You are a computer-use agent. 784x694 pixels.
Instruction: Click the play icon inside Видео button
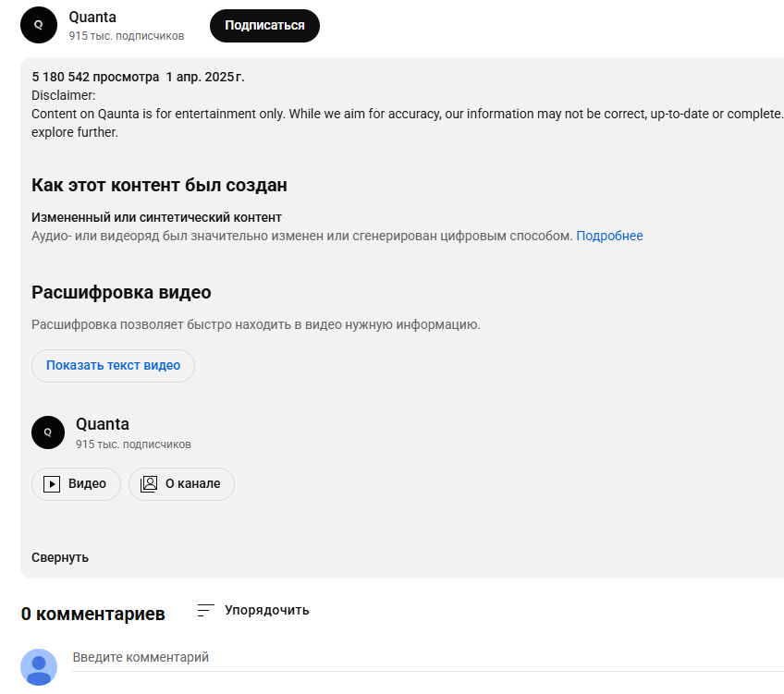(52, 484)
